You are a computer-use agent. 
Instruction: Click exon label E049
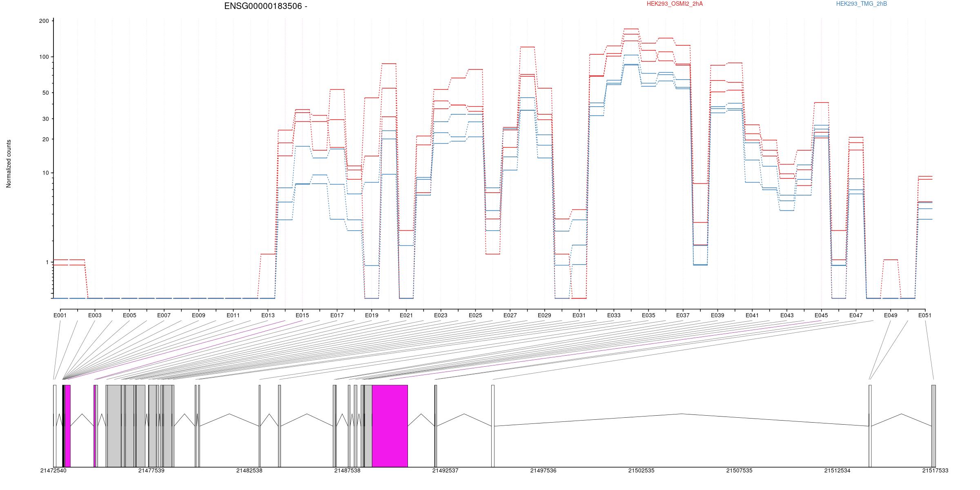(891, 315)
